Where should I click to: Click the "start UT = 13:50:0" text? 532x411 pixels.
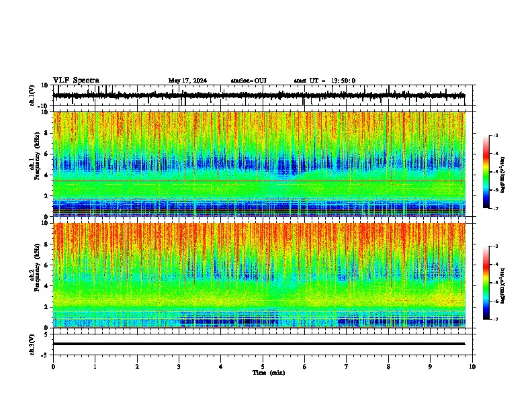(x=324, y=81)
